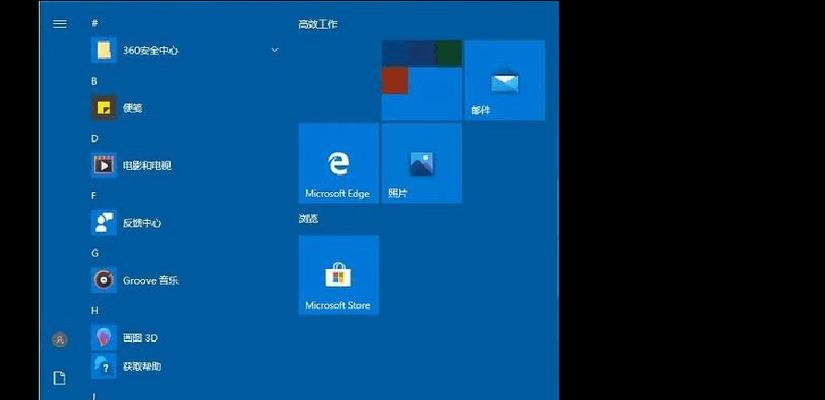Click the 获取帮助 label
The height and width of the screenshot is (400, 825).
pyautogui.click(x=142, y=367)
